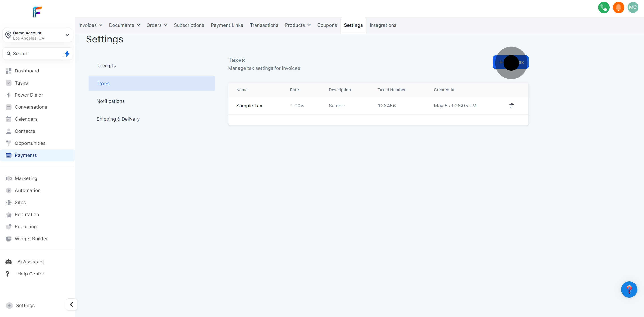The image size is (644, 317).
Task: Delete the Sample Tax row with trash icon
Action: (511, 106)
